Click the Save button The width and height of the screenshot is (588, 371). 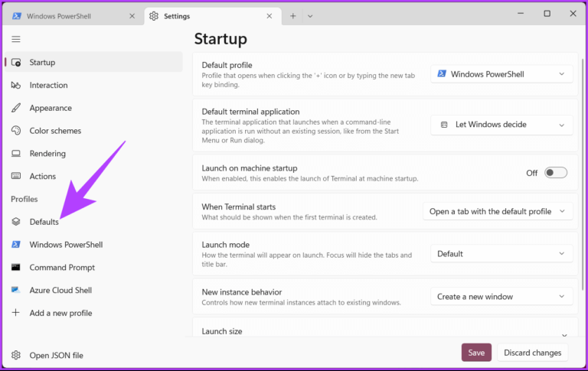pos(476,353)
